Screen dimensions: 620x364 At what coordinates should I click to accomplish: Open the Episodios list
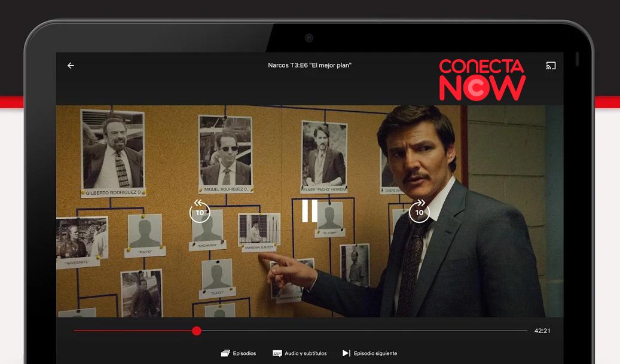[239, 353]
